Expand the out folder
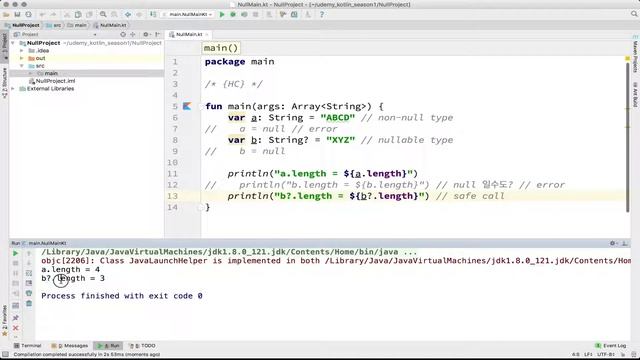The height and width of the screenshot is (360, 640). 22,58
